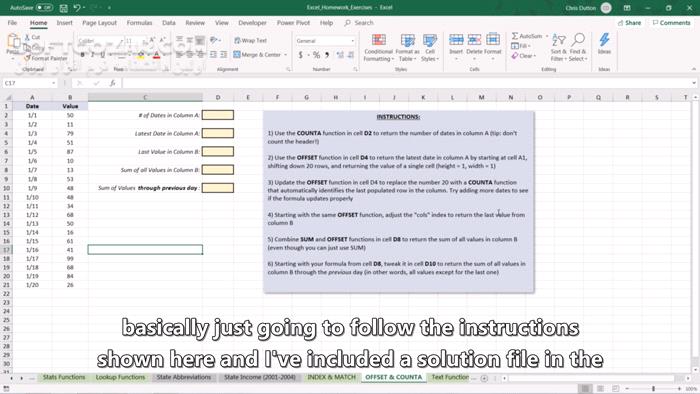
Task: Collapse the ribbon using the chevron
Action: [694, 69]
